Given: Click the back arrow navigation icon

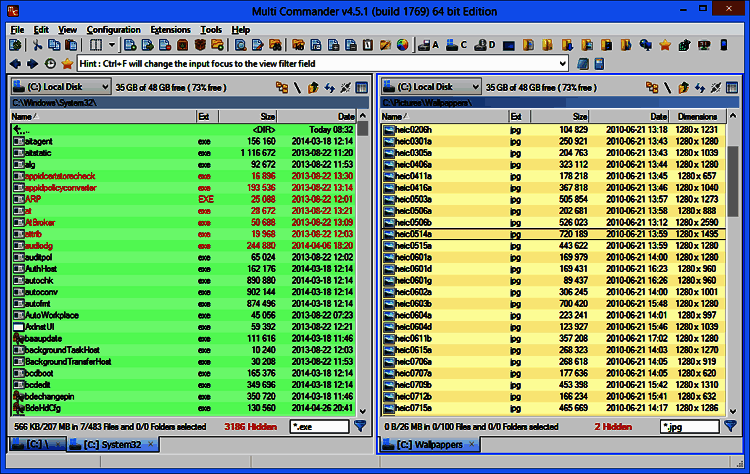Looking at the screenshot, I should [x=16, y=63].
